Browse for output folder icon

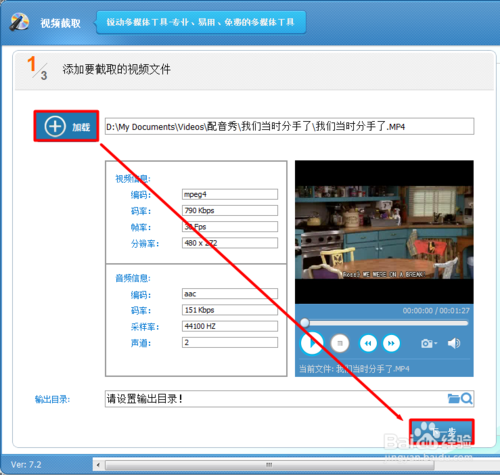(x=453, y=398)
